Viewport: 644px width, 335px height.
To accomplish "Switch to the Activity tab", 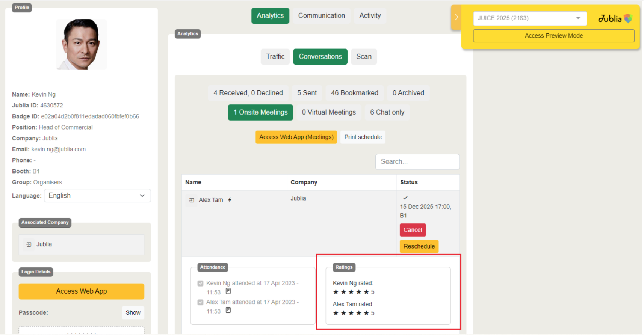I will pos(370,16).
